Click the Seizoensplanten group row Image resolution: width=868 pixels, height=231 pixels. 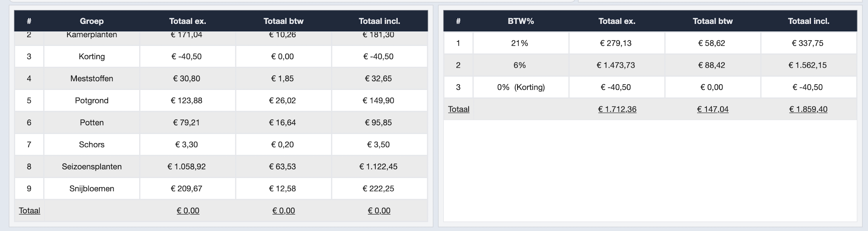pyautogui.click(x=91, y=167)
